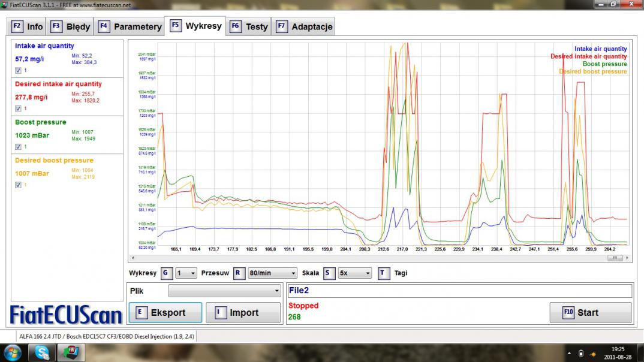644x362 pixels.
Task: Click the Start button to begin recording
Action: coord(590,312)
